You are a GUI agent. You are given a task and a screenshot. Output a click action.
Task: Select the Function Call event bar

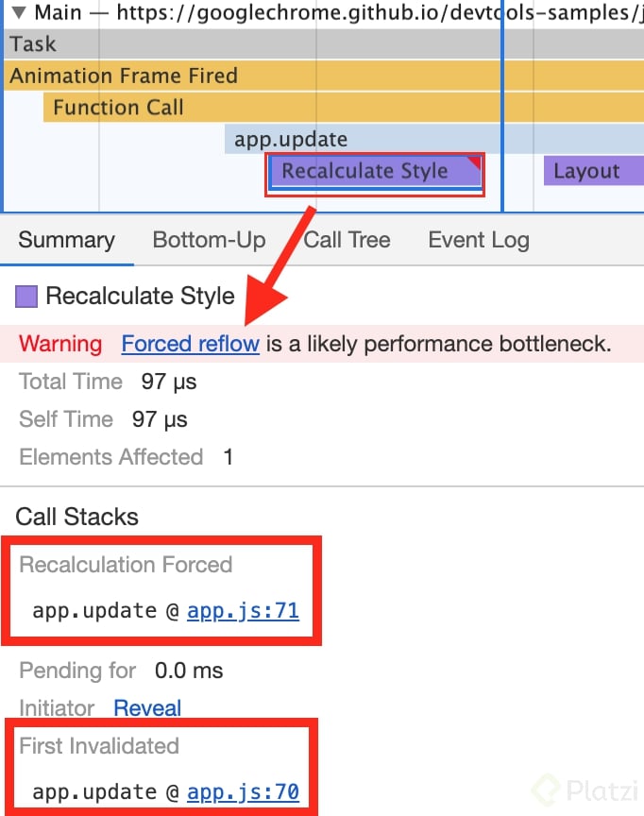[283, 108]
